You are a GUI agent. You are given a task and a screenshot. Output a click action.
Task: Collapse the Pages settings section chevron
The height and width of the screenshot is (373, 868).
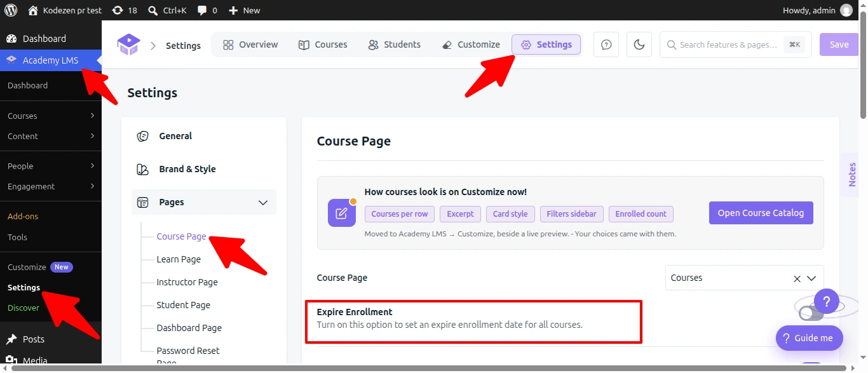[263, 202]
